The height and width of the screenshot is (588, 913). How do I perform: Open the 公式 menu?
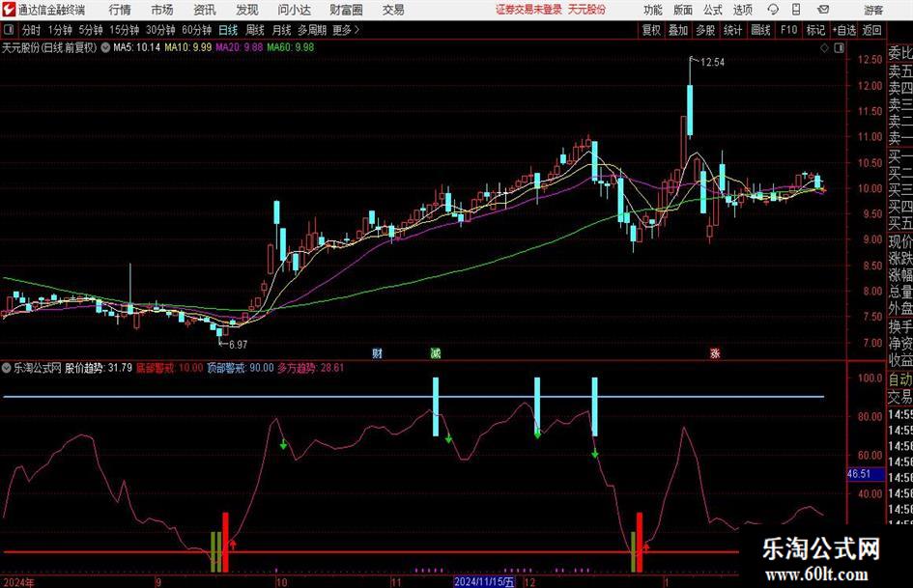click(x=713, y=10)
